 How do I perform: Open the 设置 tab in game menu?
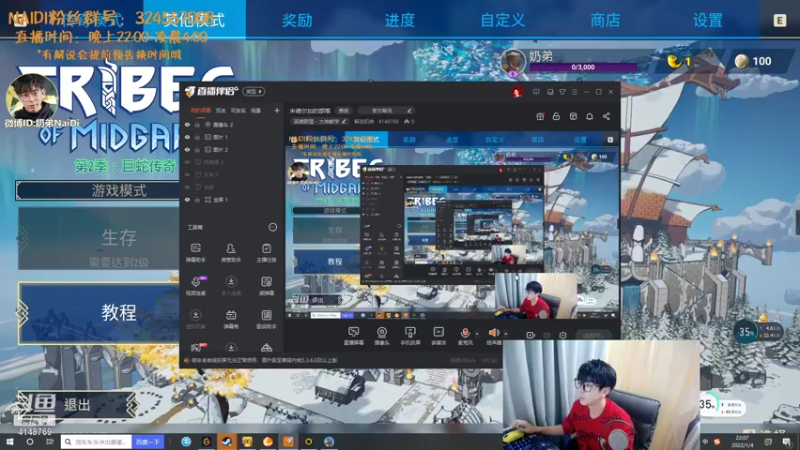708,20
